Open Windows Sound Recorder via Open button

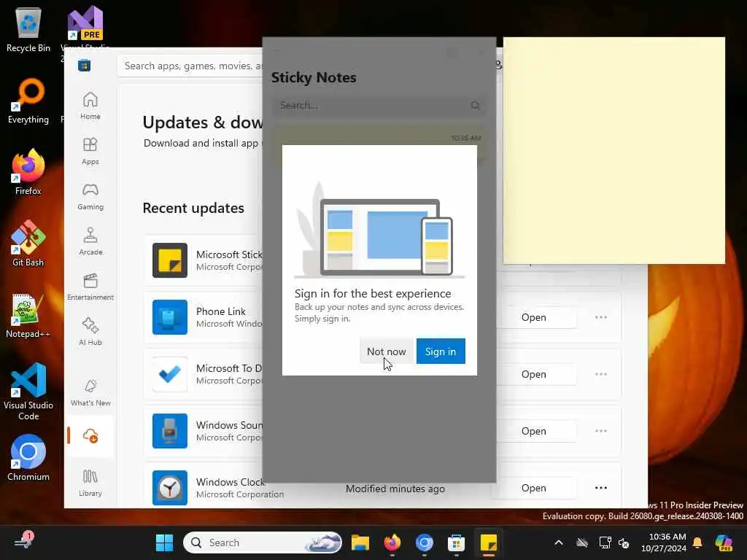pos(534,431)
